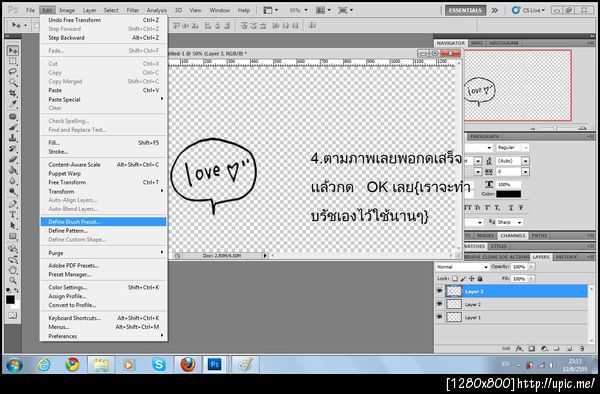The width and height of the screenshot is (600, 394).
Task: Select the Rectangle shape tool
Action: pyautogui.click(x=13, y=236)
